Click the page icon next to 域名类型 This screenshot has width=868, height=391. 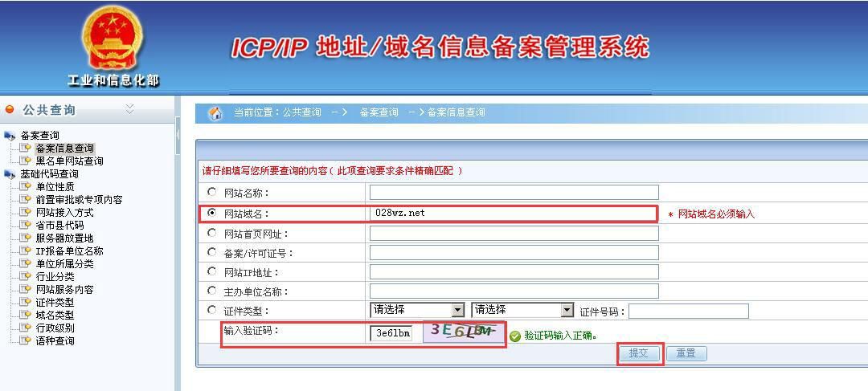(26, 316)
